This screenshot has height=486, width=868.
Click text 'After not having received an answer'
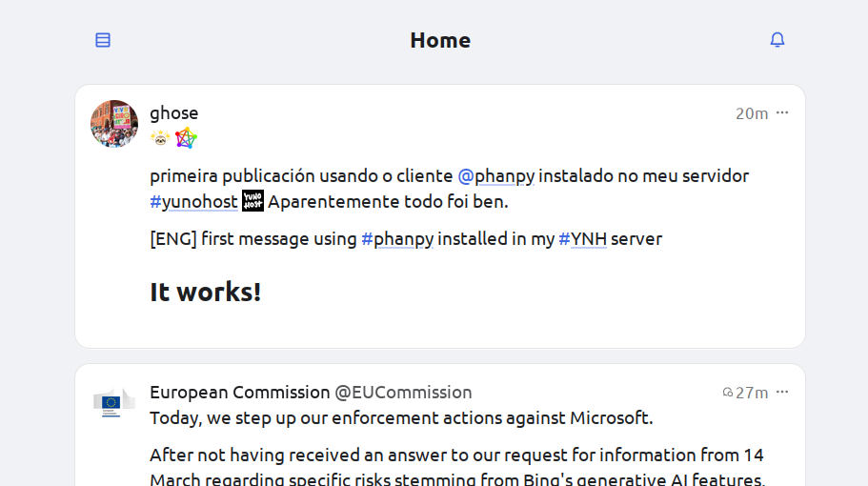(298, 455)
